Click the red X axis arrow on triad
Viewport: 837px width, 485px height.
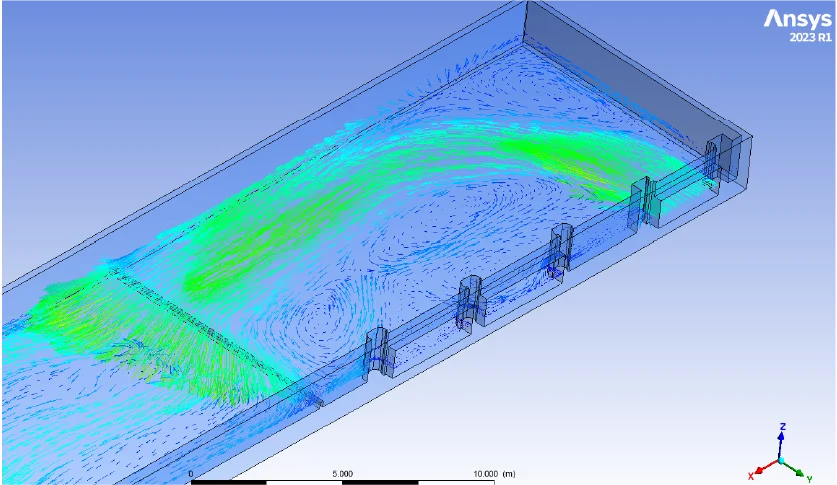pyautogui.click(x=765, y=468)
